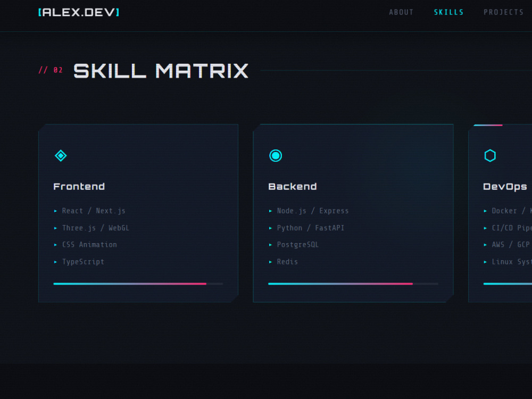
Task: Click the bullet arrow beside Python / FastAPI
Action: point(270,228)
